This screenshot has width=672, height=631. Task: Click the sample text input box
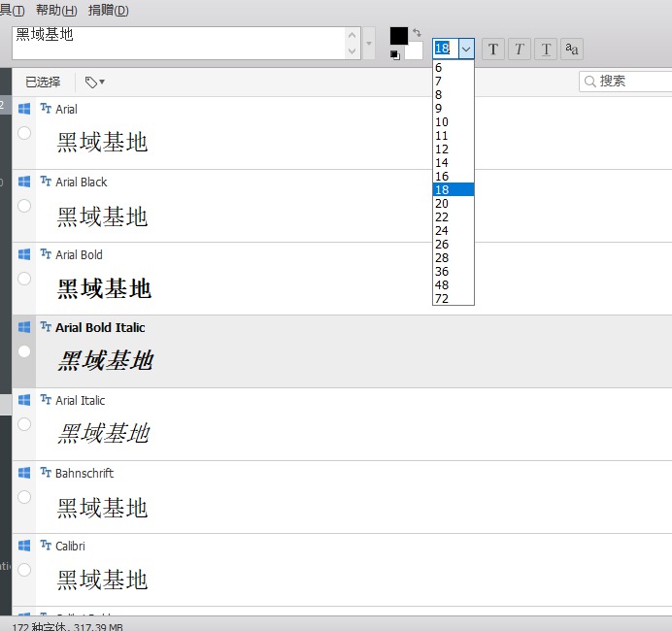click(x=179, y=44)
